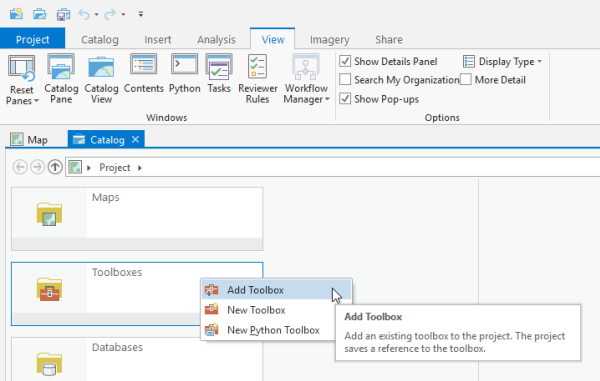This screenshot has width=600, height=381.
Task: Click the Databases item label
Action: coord(117,347)
